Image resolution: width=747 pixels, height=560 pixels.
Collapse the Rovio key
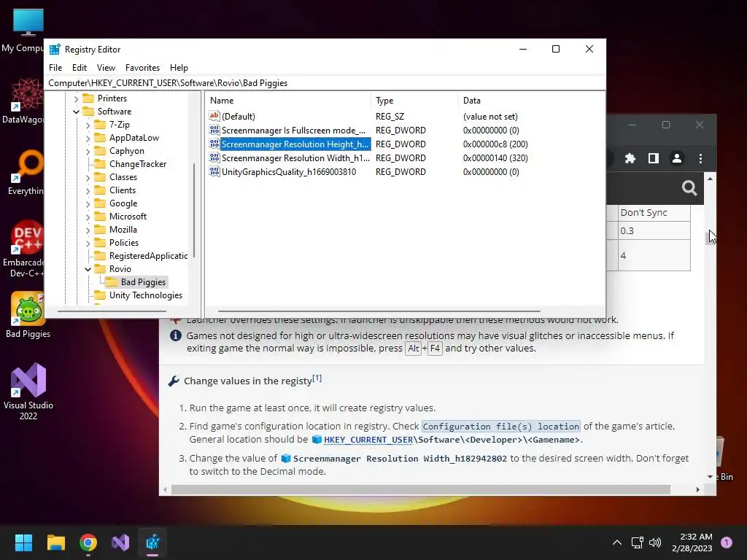[x=88, y=270]
